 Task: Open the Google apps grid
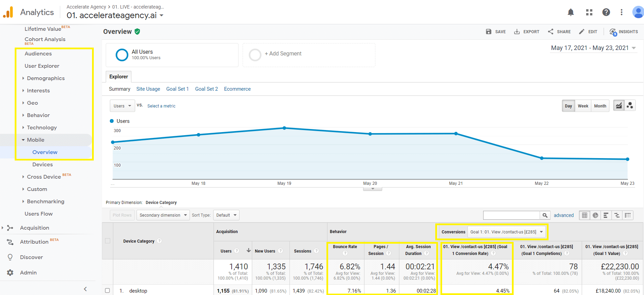click(589, 12)
